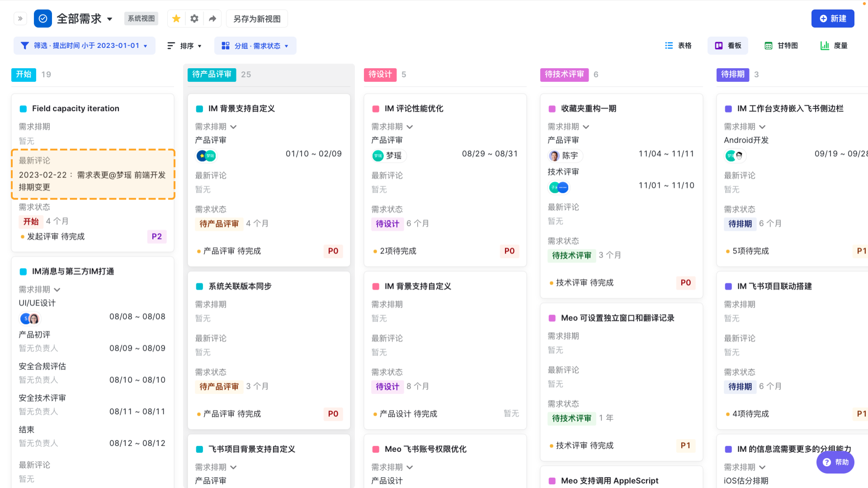Click date range 01/10 ~ 02/09
This screenshot has height=488, width=868.
(x=314, y=154)
